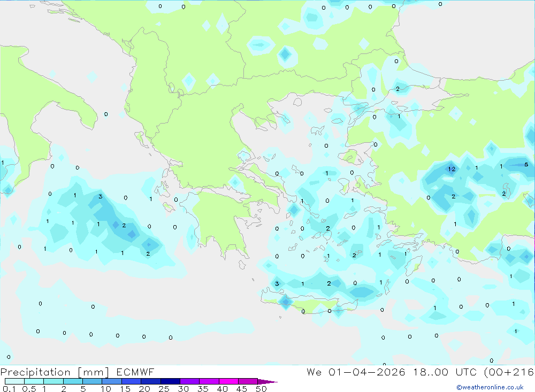This screenshot has height=392, width=535.
Task: Click the '0.1' legend scale label
Action: 9,389
